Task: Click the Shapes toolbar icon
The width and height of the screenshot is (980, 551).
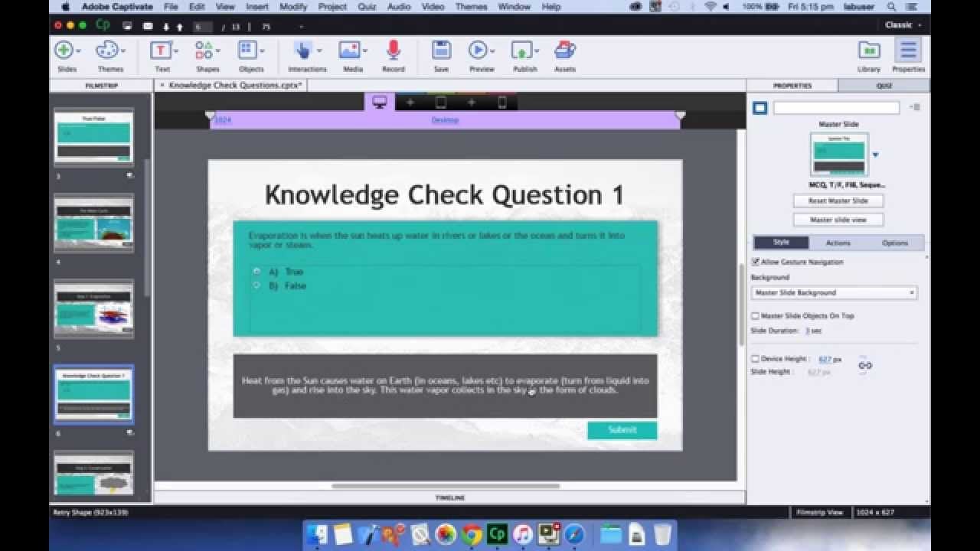Action: click(204, 51)
